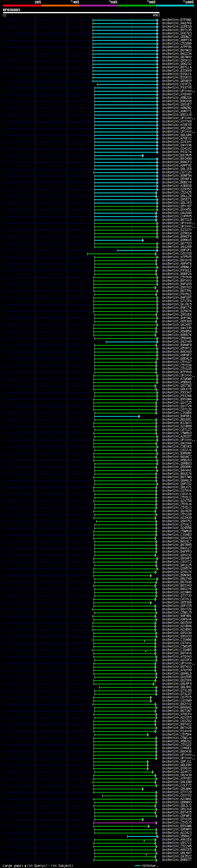
Task: Click the long green bar for C6SYS8
Action: point(122,254)
